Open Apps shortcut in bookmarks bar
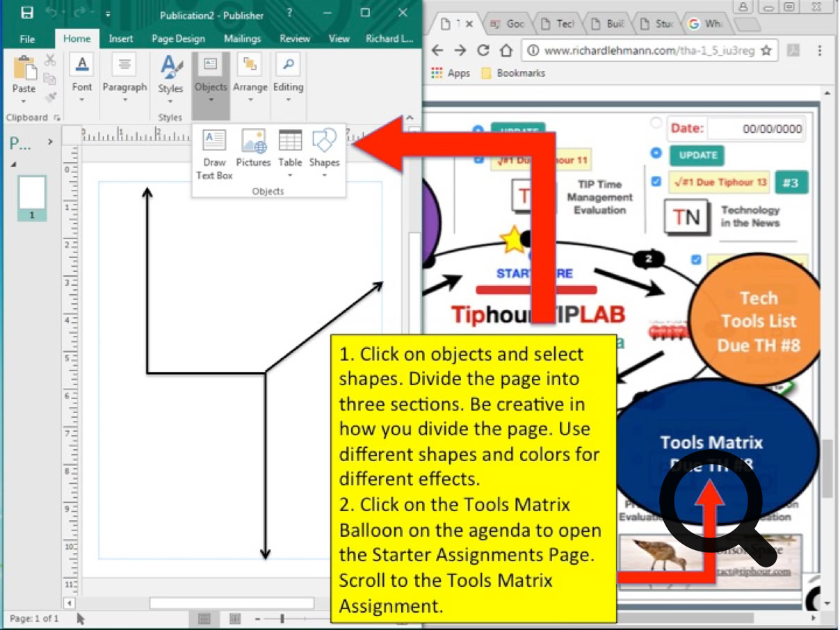 click(451, 73)
